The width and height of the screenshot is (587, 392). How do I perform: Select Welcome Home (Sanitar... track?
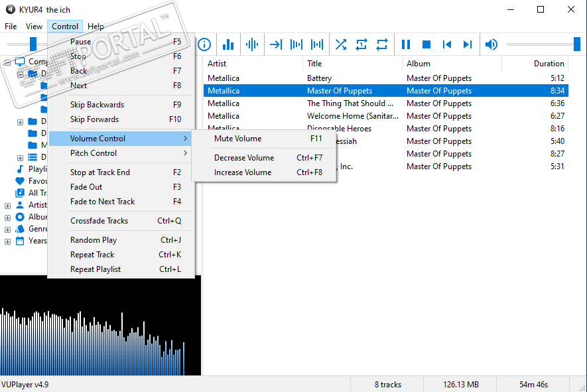(x=386, y=116)
